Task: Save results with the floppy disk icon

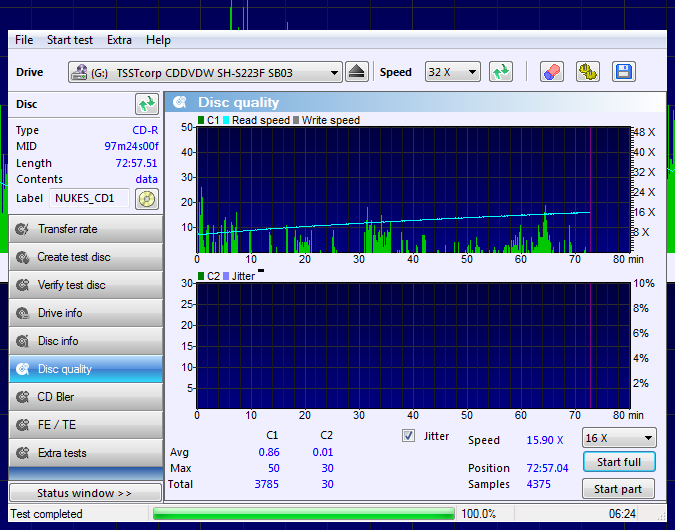Action: click(x=623, y=72)
